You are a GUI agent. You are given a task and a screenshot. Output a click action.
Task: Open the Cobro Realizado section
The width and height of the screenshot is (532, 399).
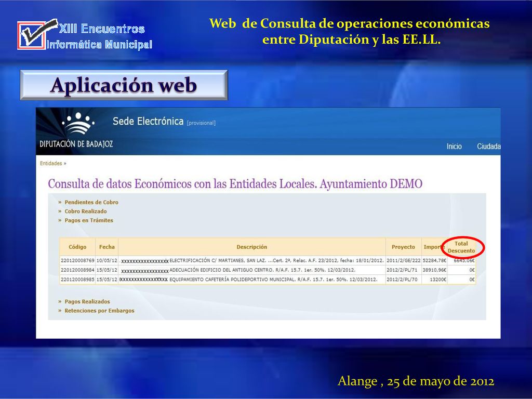(x=86, y=211)
